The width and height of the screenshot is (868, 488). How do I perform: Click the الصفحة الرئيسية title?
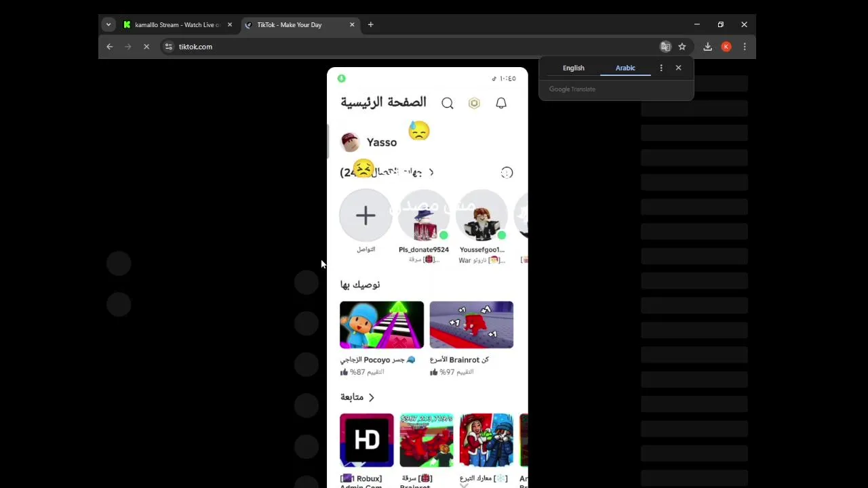tap(383, 102)
